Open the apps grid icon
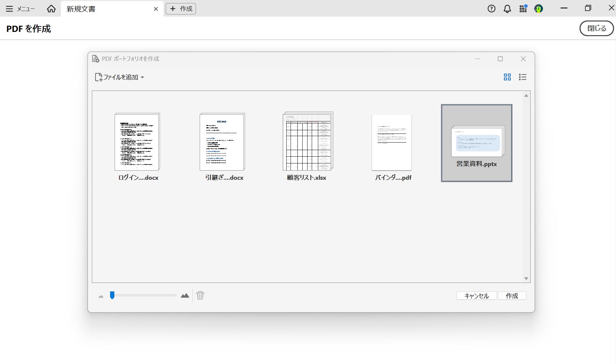Viewport: 616px width, 364px height. (523, 9)
